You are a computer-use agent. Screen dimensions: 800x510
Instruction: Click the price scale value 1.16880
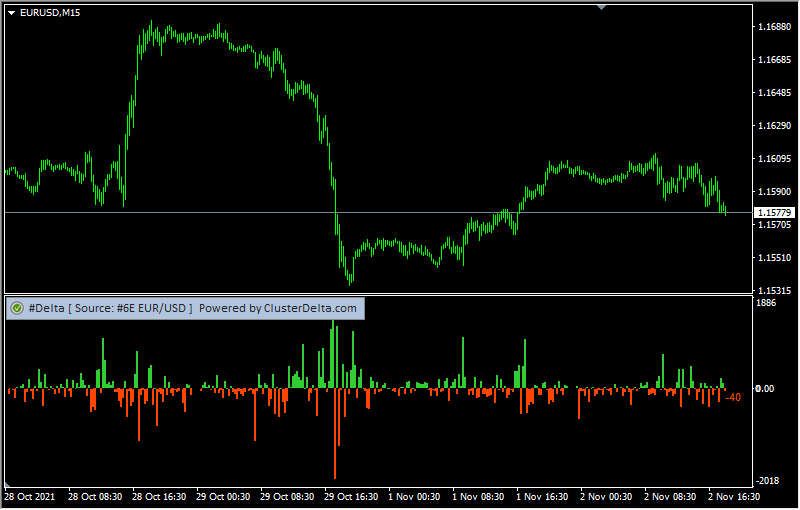774,27
